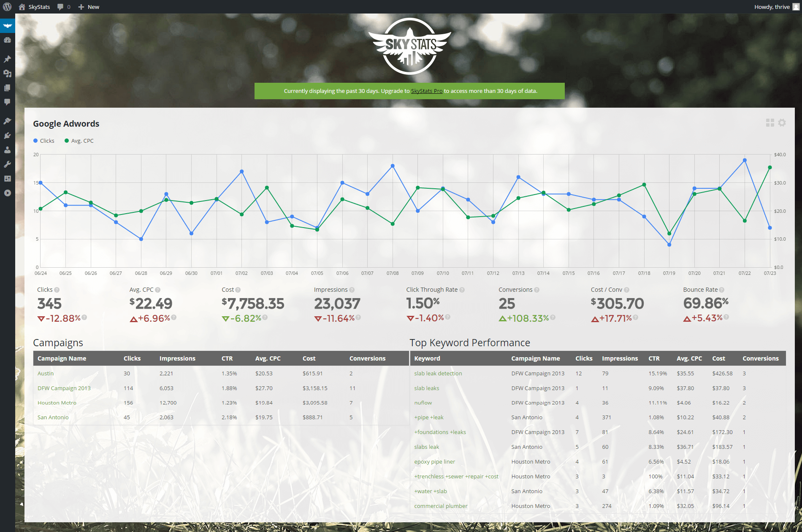Click the 69.86% Bounce Rate value
802x532 pixels.
point(706,303)
